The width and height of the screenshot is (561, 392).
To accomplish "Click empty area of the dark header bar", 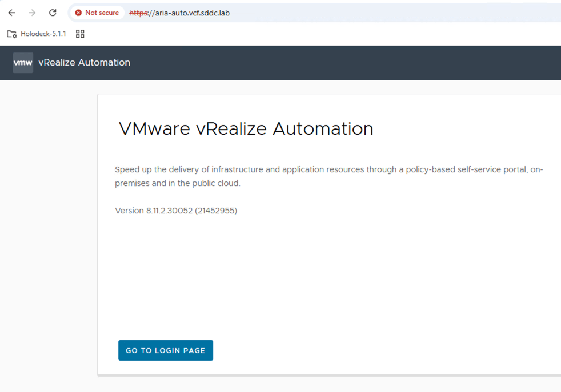I will click(x=343, y=63).
